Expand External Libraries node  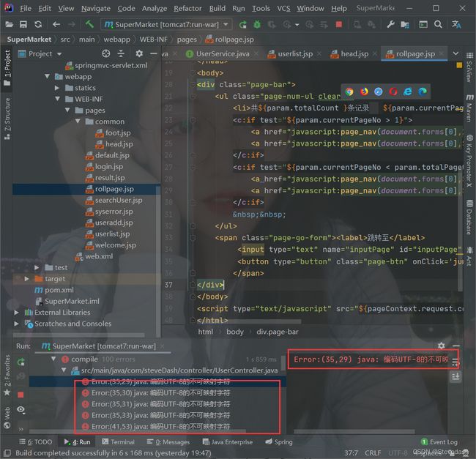[x=17, y=312]
